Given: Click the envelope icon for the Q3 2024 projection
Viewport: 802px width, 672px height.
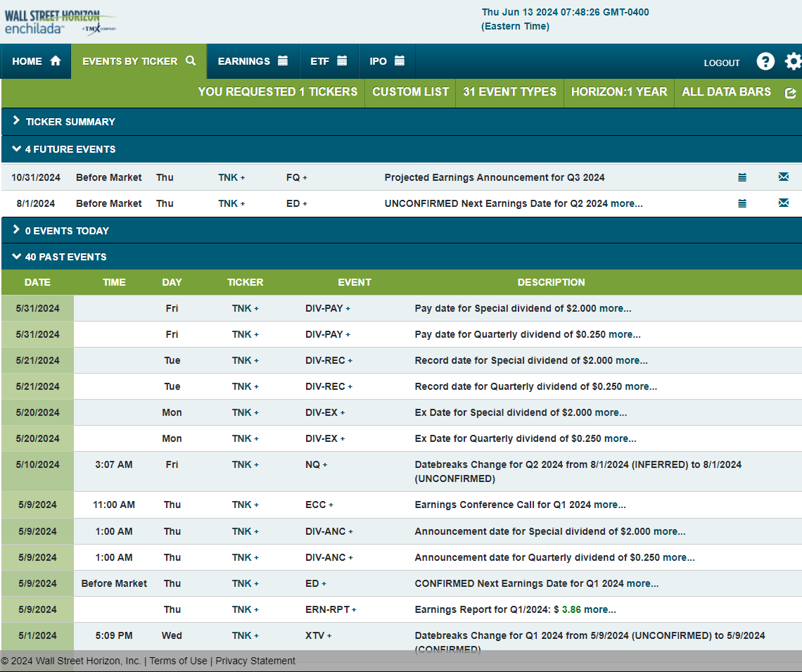Looking at the screenshot, I should 783,177.
